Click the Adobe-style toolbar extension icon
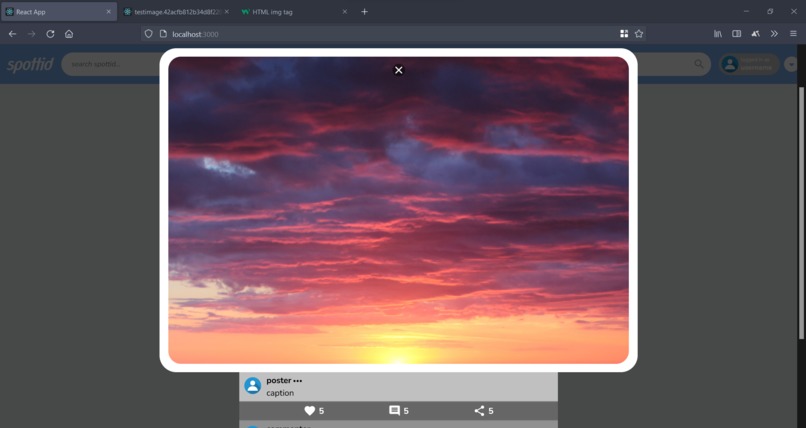Image resolution: width=806 pixels, height=428 pixels. pyautogui.click(x=756, y=34)
